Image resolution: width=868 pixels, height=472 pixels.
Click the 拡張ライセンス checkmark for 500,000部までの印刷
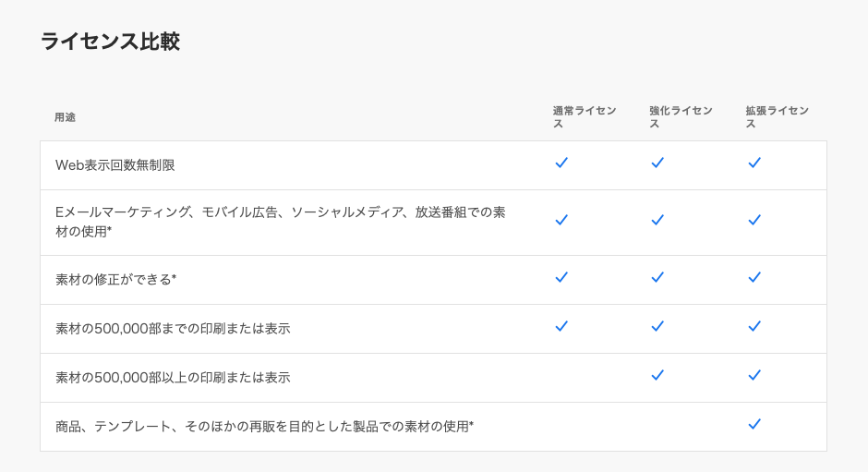coord(754,326)
